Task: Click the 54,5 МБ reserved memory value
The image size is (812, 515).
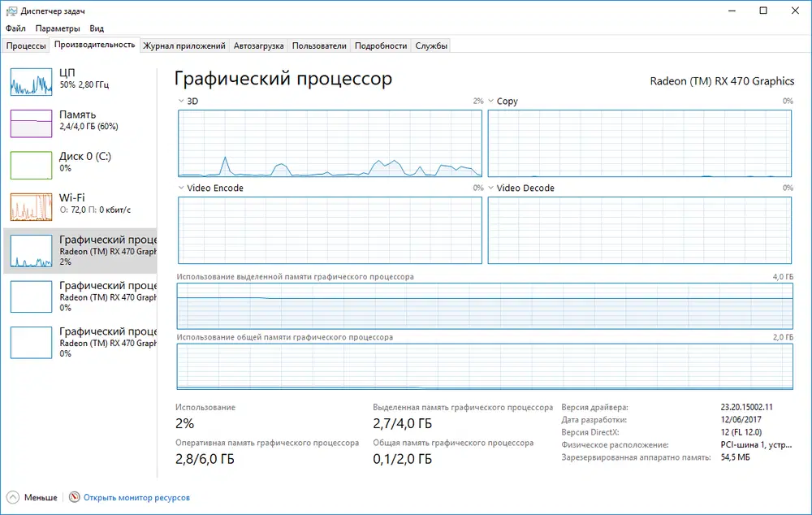Action: point(735,457)
